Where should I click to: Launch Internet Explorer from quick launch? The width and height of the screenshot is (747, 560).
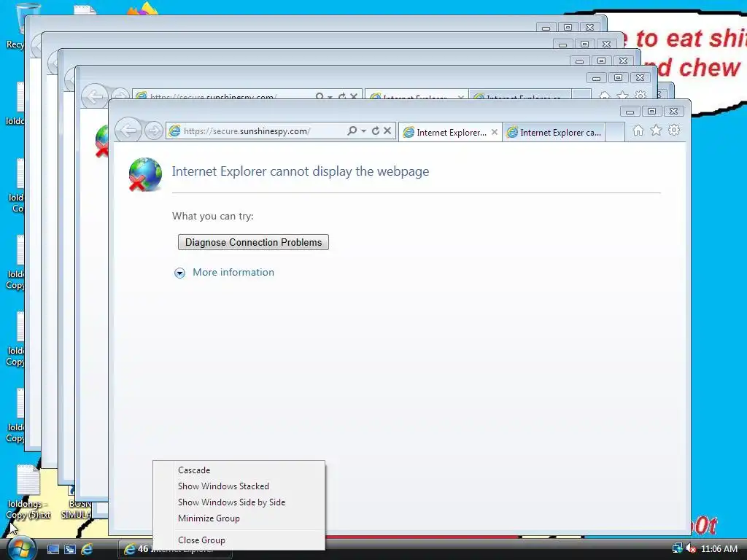tap(87, 549)
